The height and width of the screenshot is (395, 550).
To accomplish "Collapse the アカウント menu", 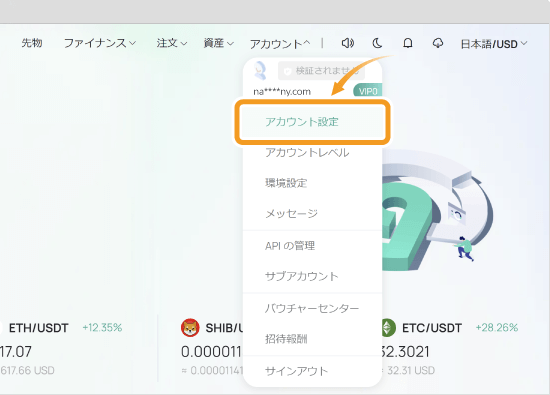I will point(280,44).
